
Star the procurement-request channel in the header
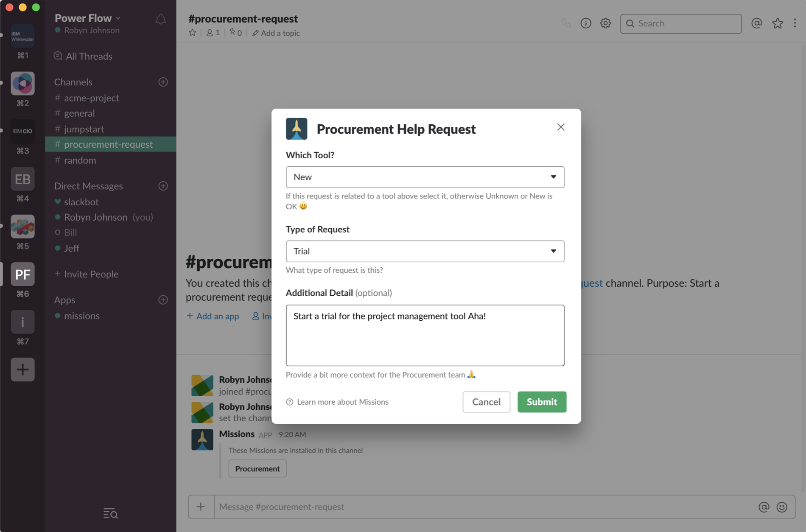pyautogui.click(x=193, y=33)
